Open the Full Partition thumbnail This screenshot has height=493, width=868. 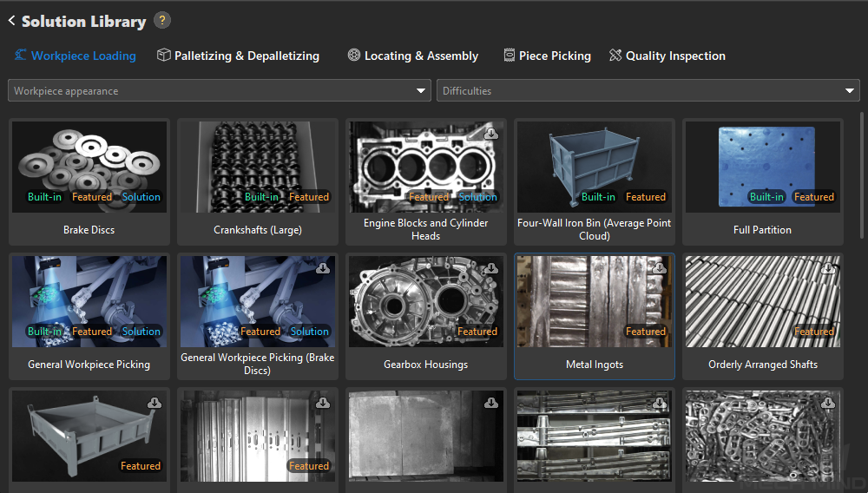[x=763, y=168]
